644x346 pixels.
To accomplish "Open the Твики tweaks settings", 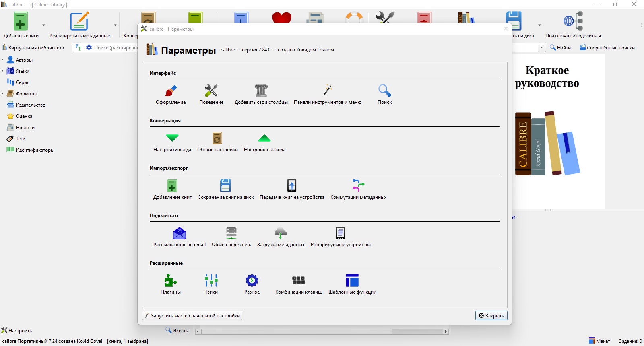I will (211, 284).
